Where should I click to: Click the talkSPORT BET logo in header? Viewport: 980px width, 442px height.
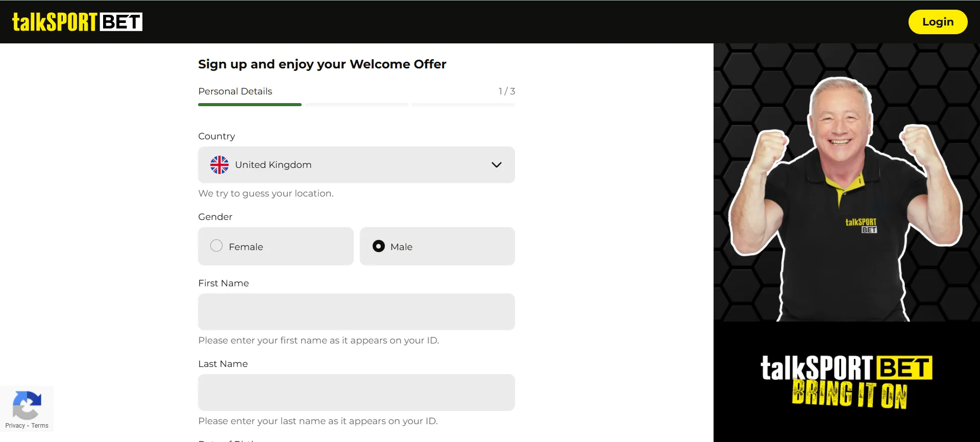77,22
